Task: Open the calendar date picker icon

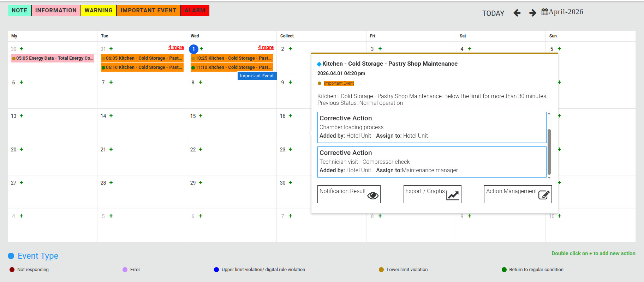Action: (x=545, y=12)
